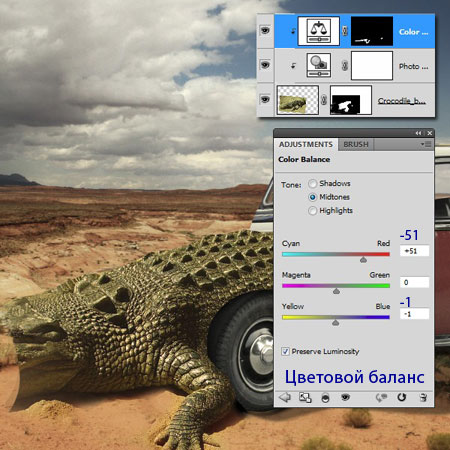This screenshot has width=450, height=450.
Task: Hide the Photo Filter layer
Action: click(x=265, y=64)
